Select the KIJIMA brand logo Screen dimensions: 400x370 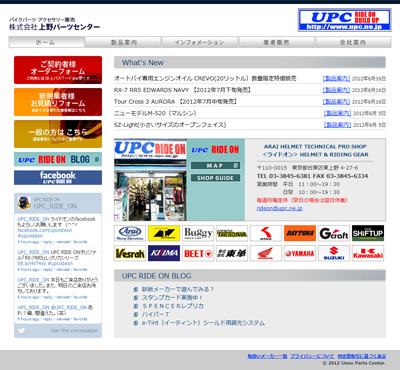coord(164,253)
